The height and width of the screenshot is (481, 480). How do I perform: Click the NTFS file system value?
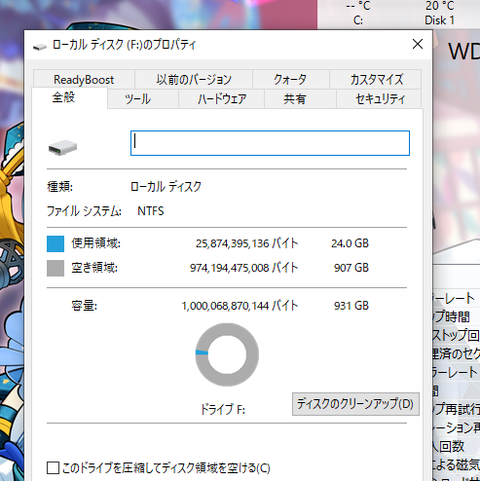[151, 211]
